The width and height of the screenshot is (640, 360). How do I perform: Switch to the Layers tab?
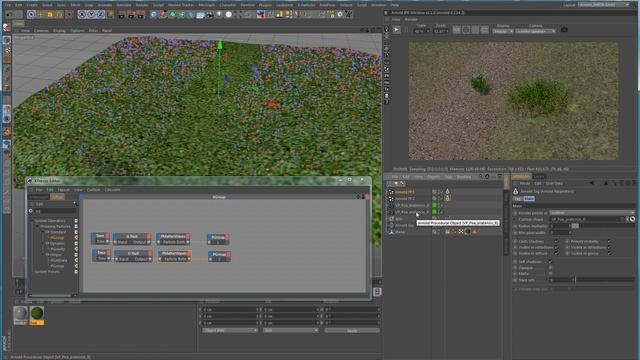click(539, 177)
